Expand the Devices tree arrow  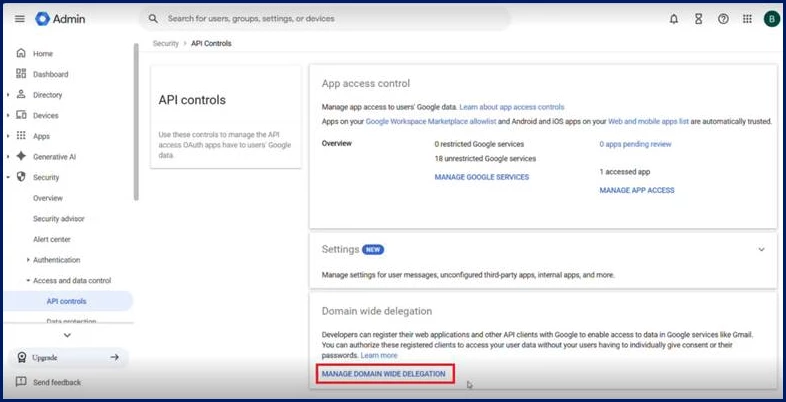tap(8, 115)
